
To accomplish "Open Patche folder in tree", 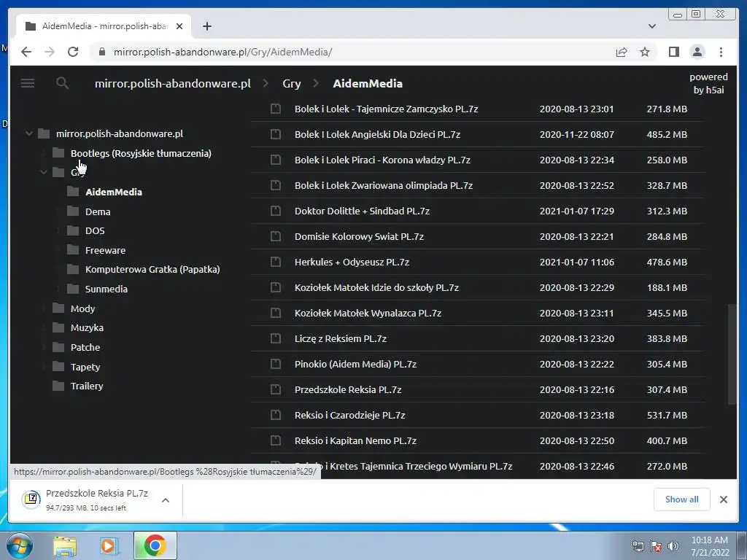I will coord(85,347).
